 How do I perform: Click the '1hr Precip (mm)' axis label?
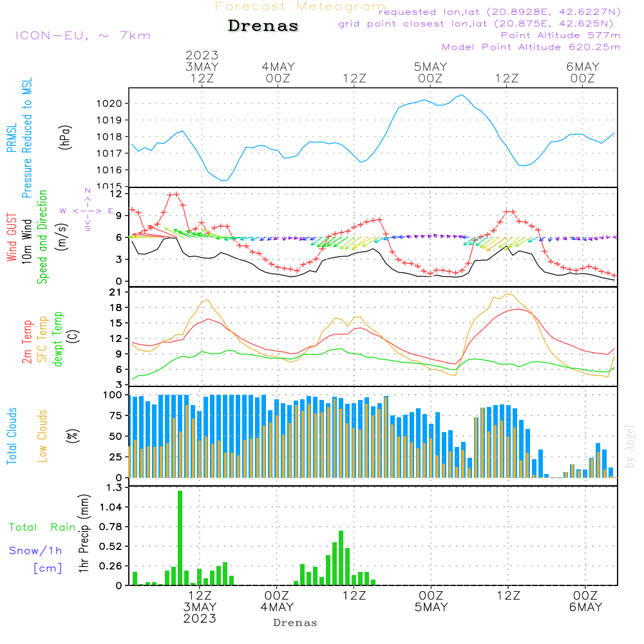coord(83,533)
